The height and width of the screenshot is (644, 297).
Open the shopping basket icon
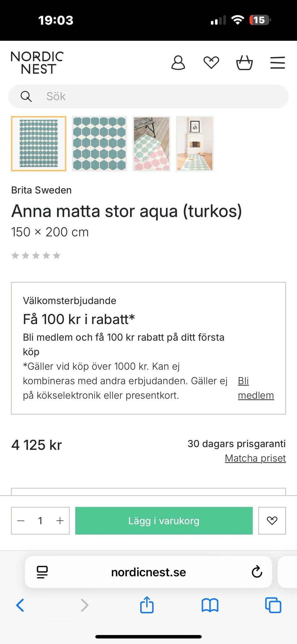pos(244,63)
